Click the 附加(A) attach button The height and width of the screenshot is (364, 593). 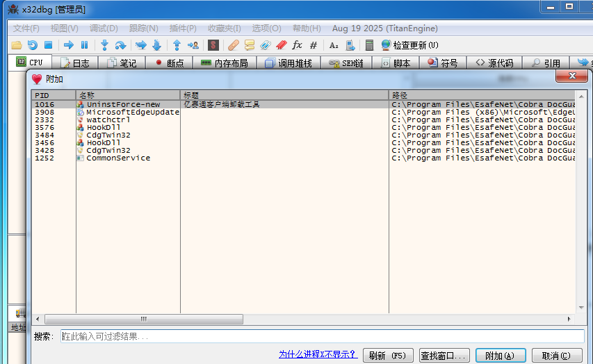501,355
